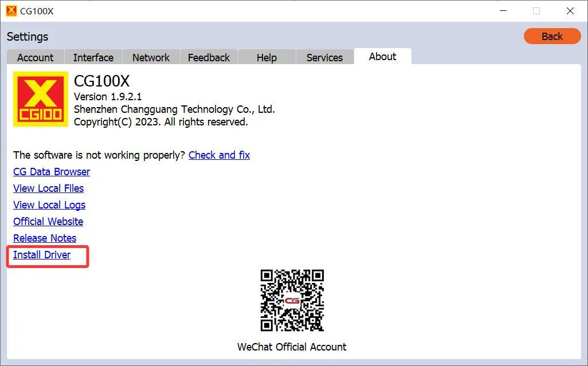Go to the Feedback tab
This screenshot has height=366, width=588.
click(209, 57)
